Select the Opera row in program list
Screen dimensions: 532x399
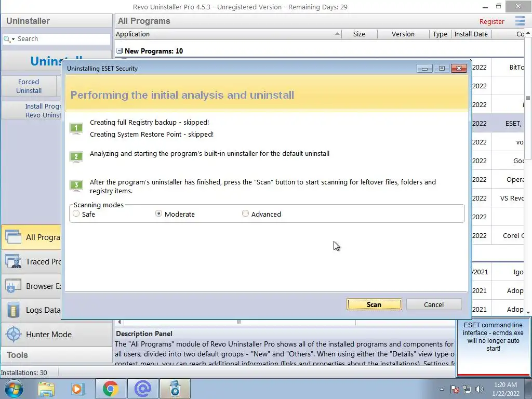pyautogui.click(x=497, y=179)
